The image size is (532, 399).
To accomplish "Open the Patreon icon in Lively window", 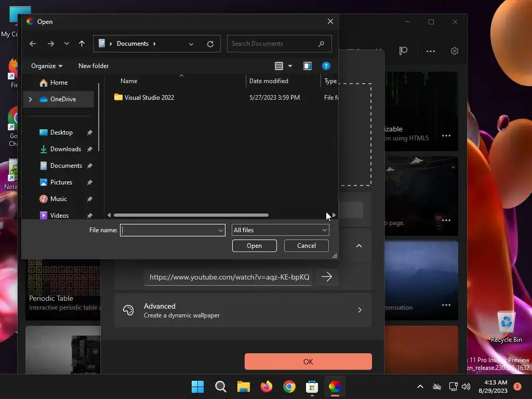I will [x=403, y=51].
